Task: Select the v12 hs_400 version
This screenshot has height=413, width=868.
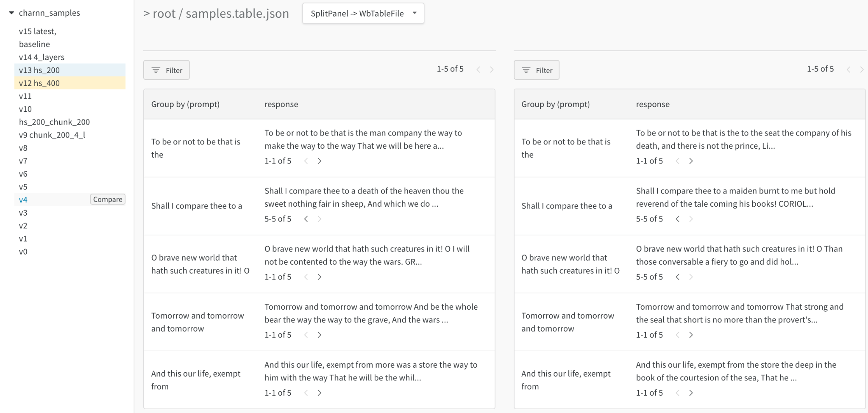Action: (39, 83)
